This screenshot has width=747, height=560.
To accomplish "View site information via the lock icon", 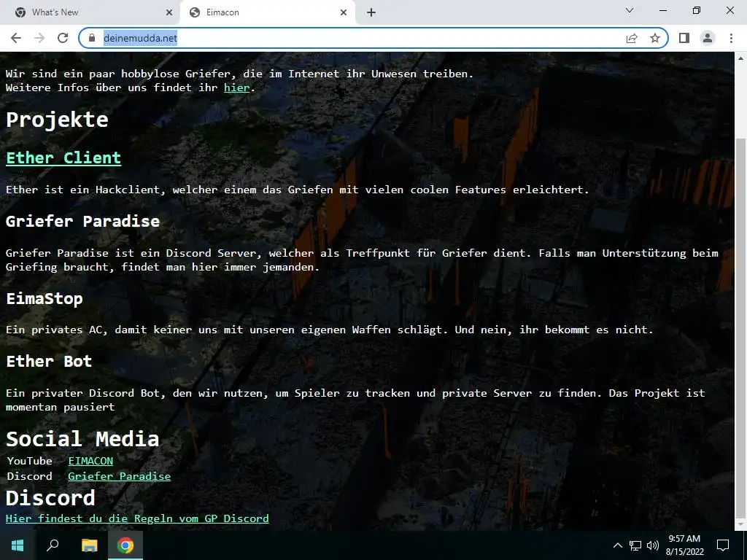I will pyautogui.click(x=93, y=38).
